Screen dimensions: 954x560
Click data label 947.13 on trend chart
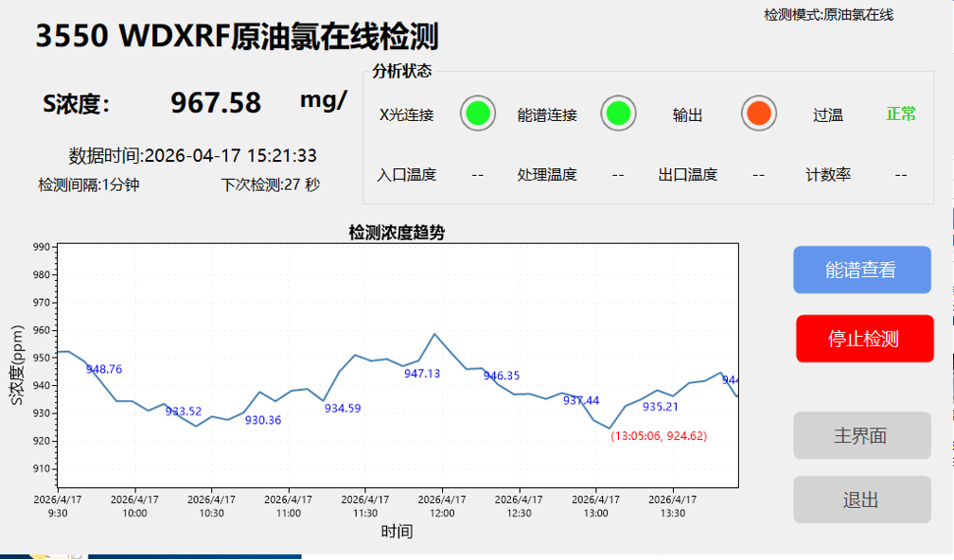tap(422, 374)
